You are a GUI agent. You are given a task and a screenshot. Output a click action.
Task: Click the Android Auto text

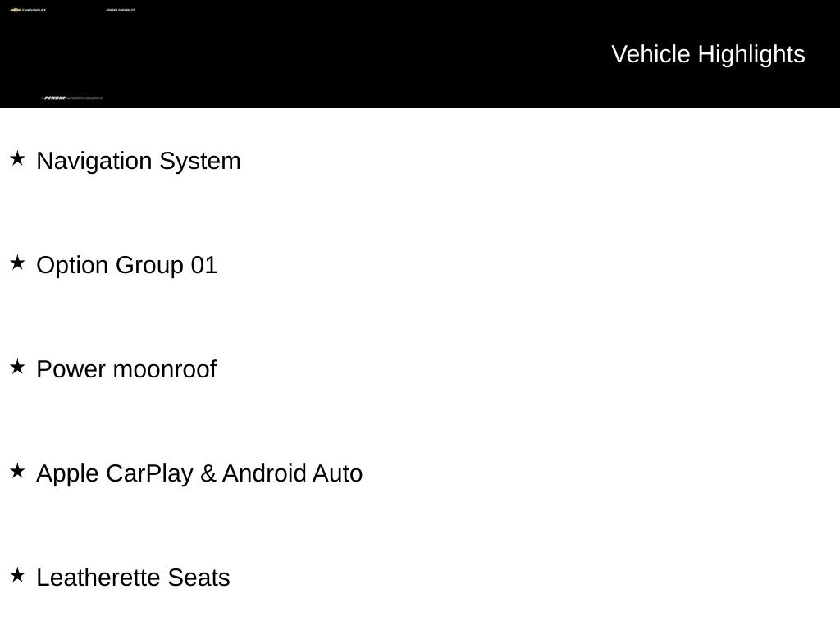(x=293, y=473)
